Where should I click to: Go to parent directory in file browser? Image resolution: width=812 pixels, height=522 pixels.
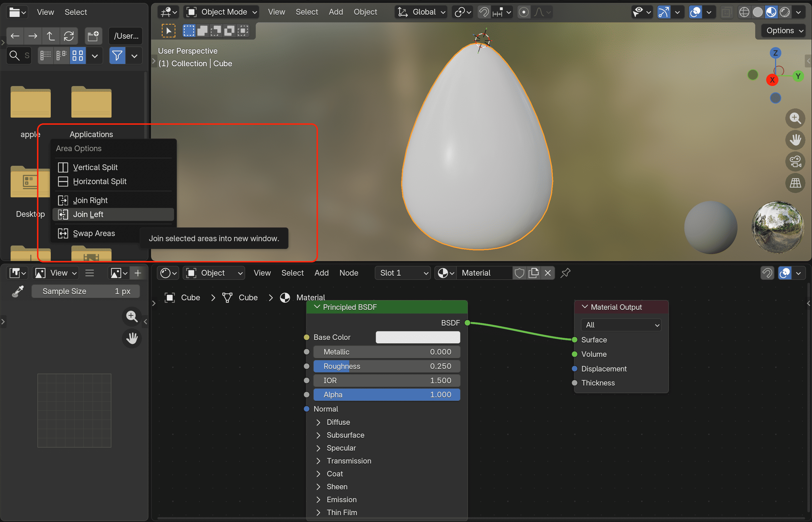tap(51, 36)
